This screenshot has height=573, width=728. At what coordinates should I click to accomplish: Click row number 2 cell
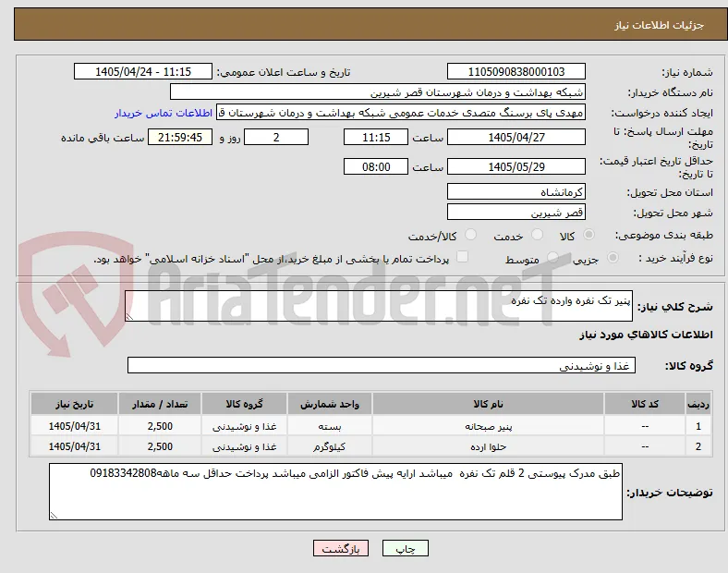pos(698,446)
